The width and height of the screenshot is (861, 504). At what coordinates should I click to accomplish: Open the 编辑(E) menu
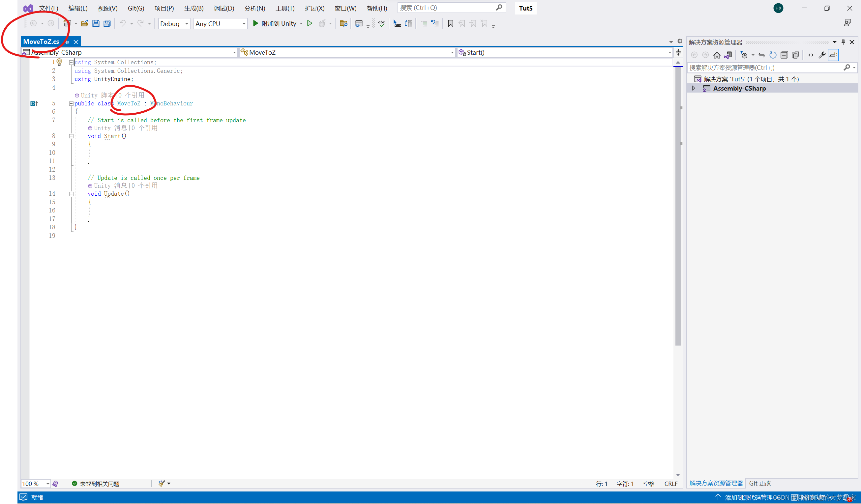pyautogui.click(x=78, y=8)
